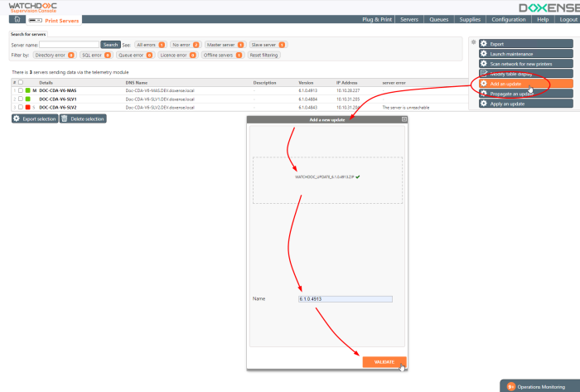The height and width of the screenshot is (392, 580).
Task: Open the Supplies menu
Action: 470,18
